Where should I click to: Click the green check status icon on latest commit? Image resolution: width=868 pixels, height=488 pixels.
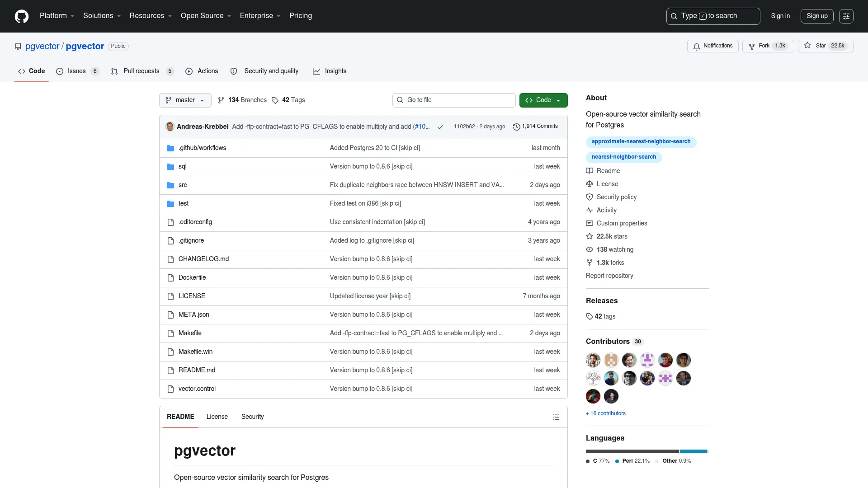tap(440, 127)
